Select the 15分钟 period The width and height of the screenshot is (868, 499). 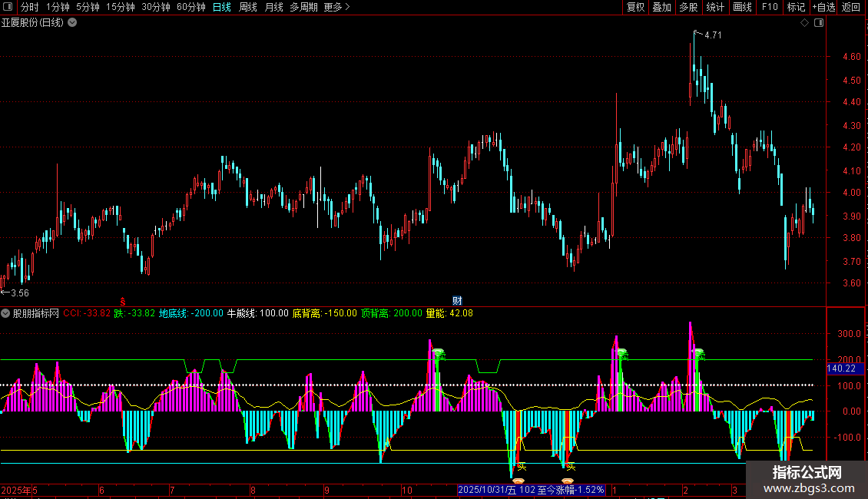(120, 7)
